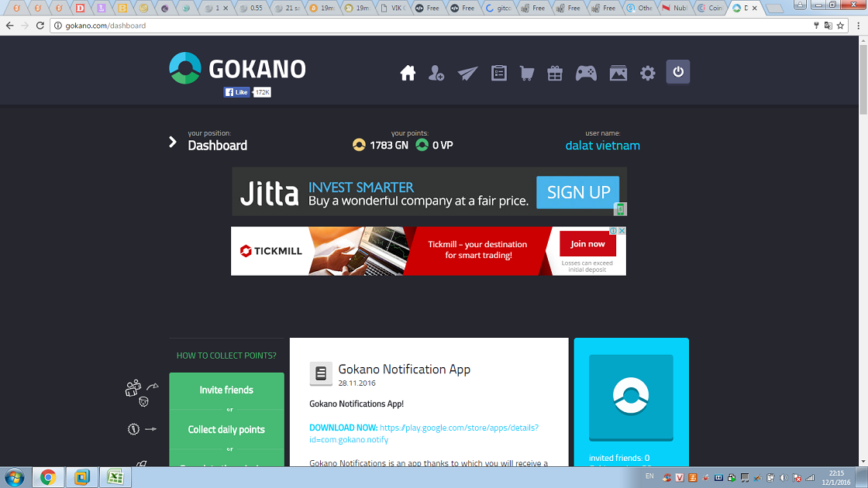Click the Gokano Notification App title
The width and height of the screenshot is (868, 488).
point(404,369)
